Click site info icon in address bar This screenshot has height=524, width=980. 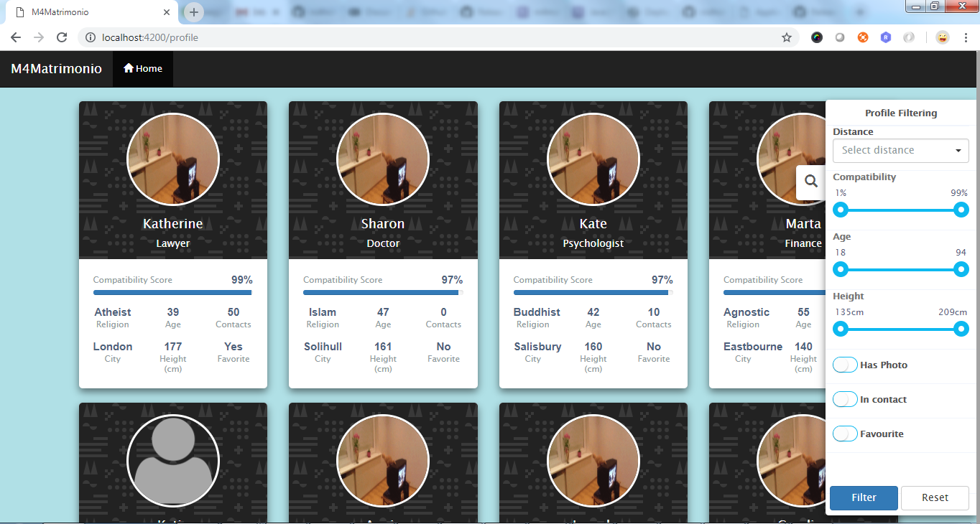point(91,37)
